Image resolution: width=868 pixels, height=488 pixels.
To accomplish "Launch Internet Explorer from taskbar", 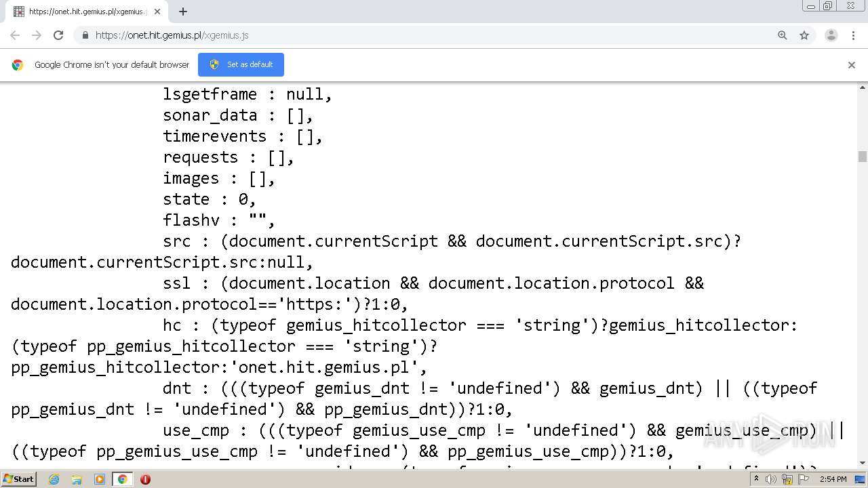I will coord(54,479).
